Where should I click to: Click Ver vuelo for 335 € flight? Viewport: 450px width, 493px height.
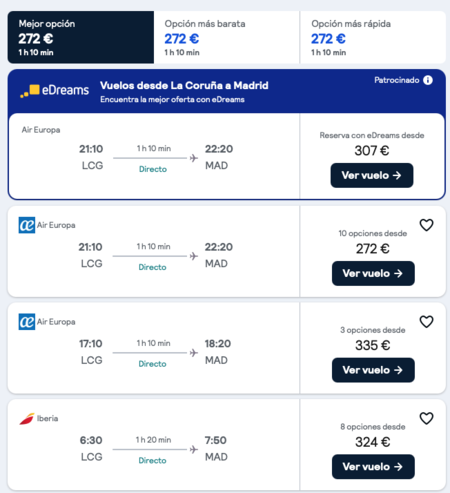tap(373, 370)
